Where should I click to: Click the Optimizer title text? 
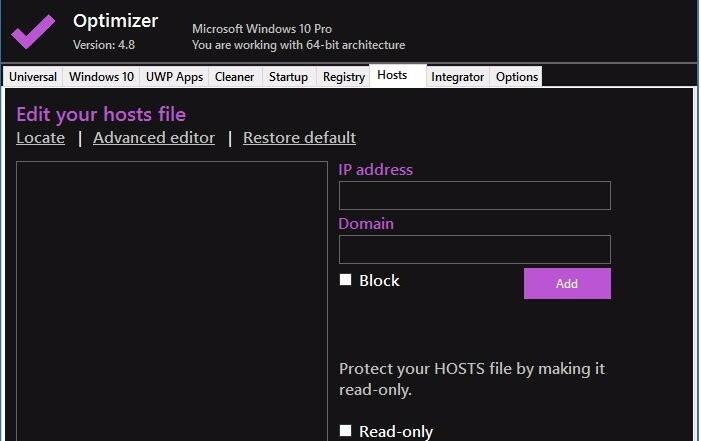click(x=115, y=21)
